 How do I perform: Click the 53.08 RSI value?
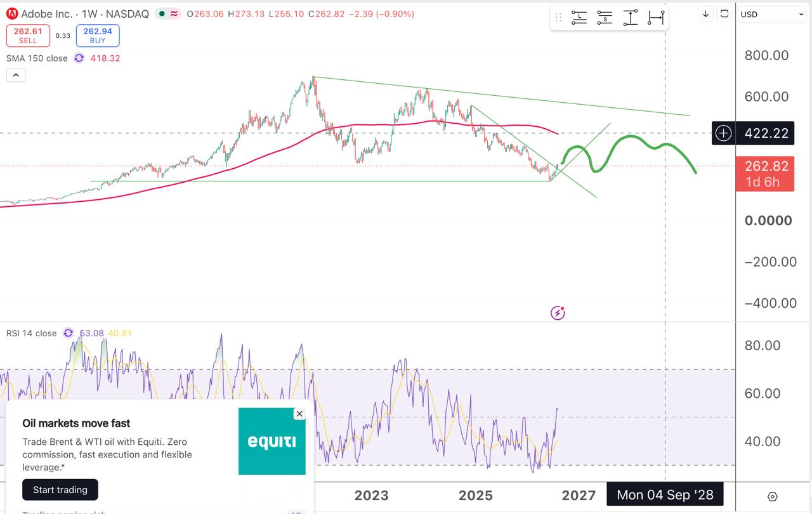pos(92,333)
